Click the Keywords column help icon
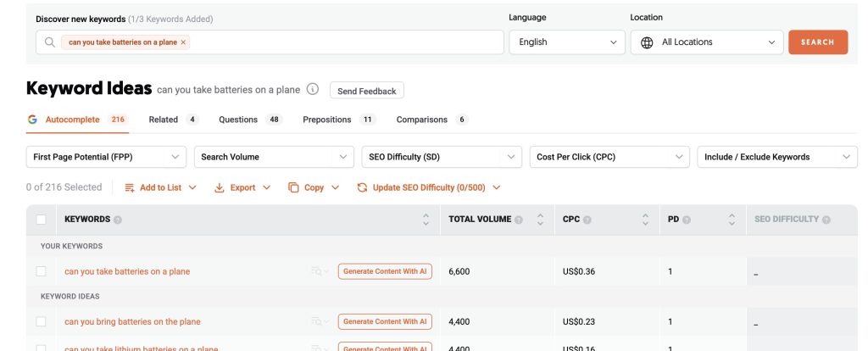This screenshot has width=868, height=351. (118, 220)
